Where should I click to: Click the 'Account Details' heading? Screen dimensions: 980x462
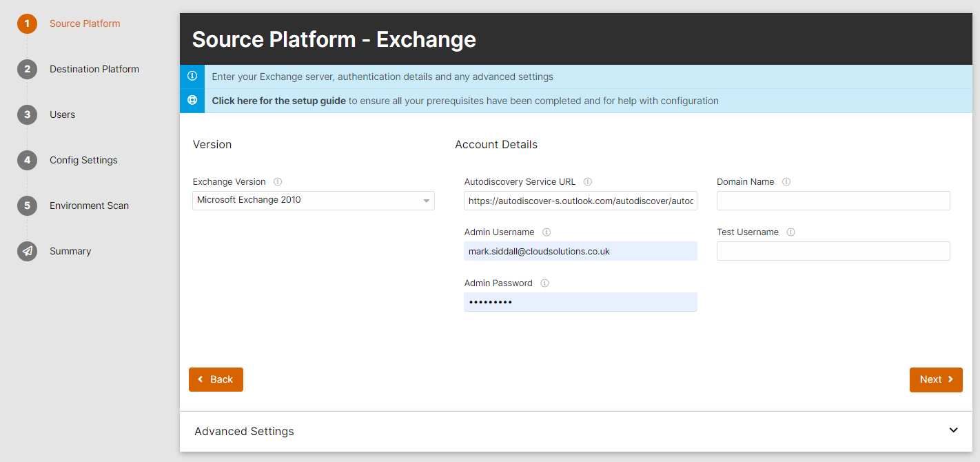(496, 145)
